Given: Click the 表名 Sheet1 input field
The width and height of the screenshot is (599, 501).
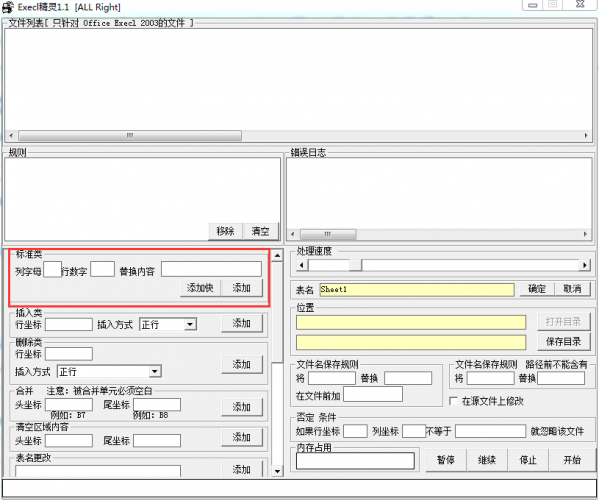Looking at the screenshot, I should point(416,289).
